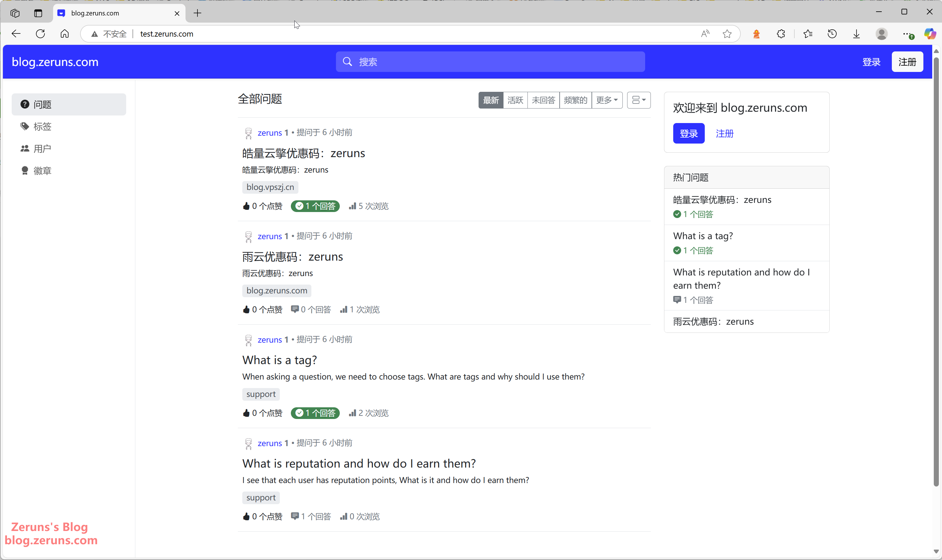942x560 pixels.
Task: Click the views chart icon showing 5 次浏览
Action: [x=352, y=206]
